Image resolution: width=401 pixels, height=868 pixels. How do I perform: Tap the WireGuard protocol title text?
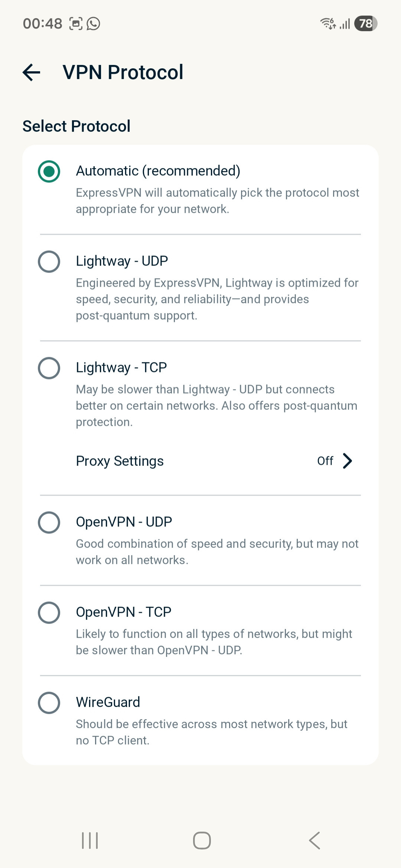pos(108,702)
